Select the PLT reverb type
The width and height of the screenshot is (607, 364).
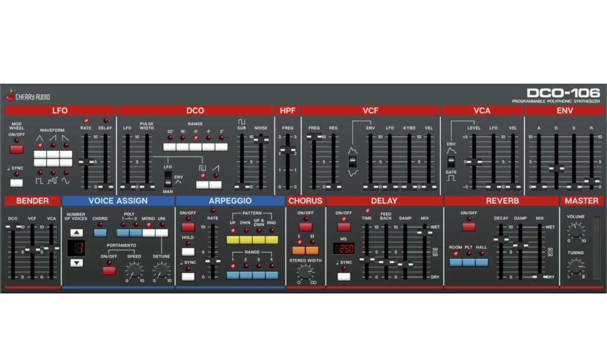tap(469, 262)
